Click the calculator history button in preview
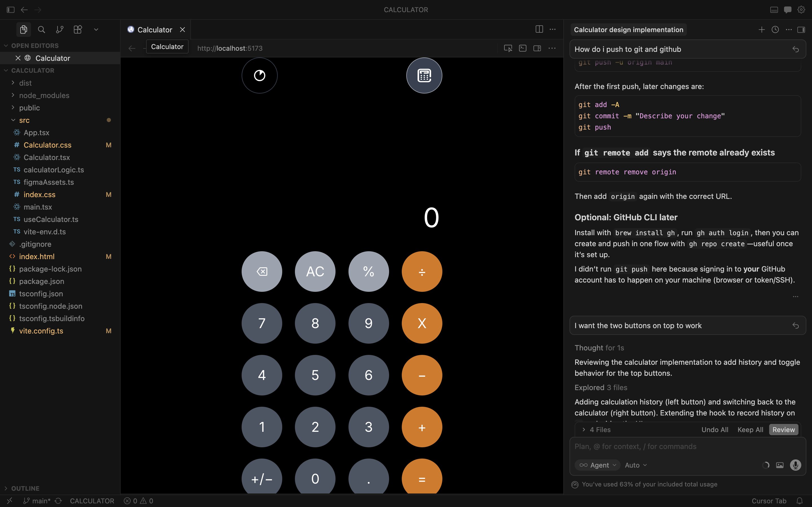 pyautogui.click(x=259, y=75)
